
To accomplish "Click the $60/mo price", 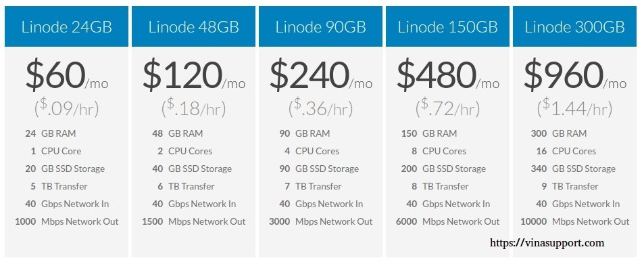I will [67, 75].
